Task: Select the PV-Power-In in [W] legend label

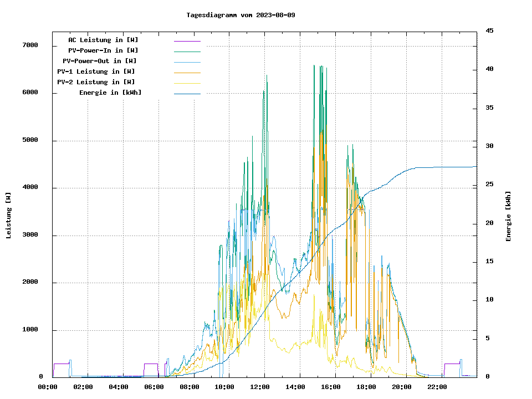Action: pos(107,50)
